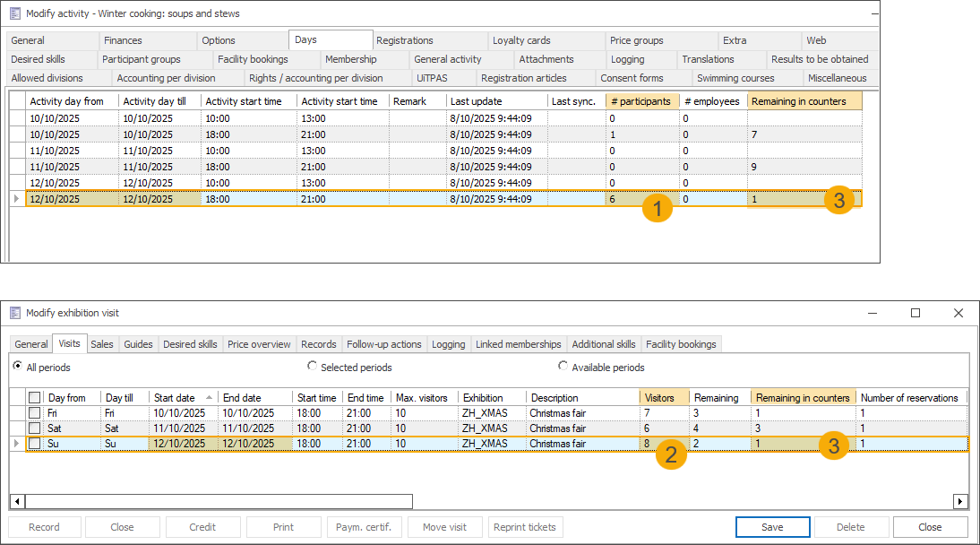Click the orange callout marker 2

tap(671, 454)
